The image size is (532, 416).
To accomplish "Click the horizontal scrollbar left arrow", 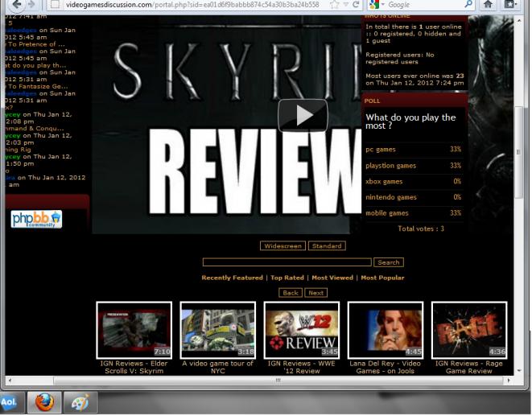I will (10, 381).
